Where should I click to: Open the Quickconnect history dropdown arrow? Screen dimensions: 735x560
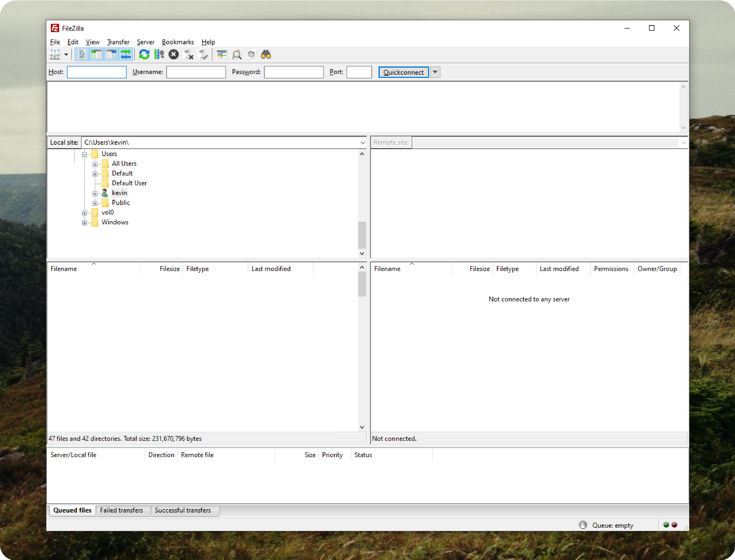tap(435, 72)
